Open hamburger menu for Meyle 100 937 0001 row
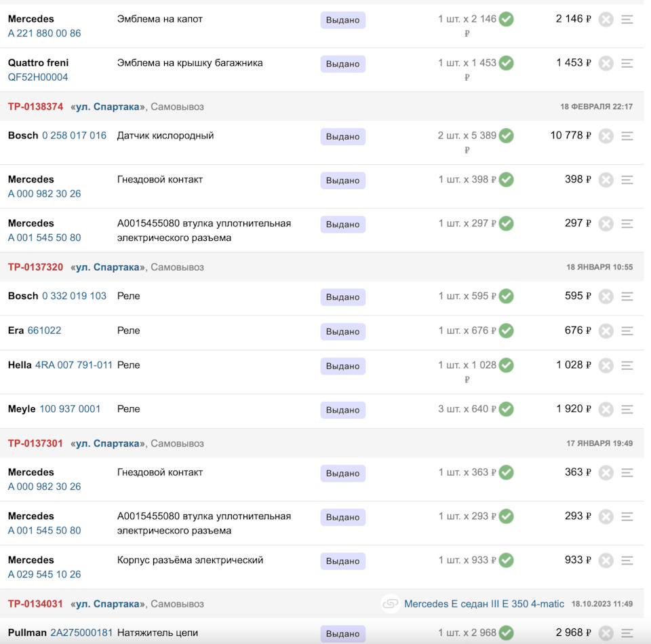 pos(627,410)
